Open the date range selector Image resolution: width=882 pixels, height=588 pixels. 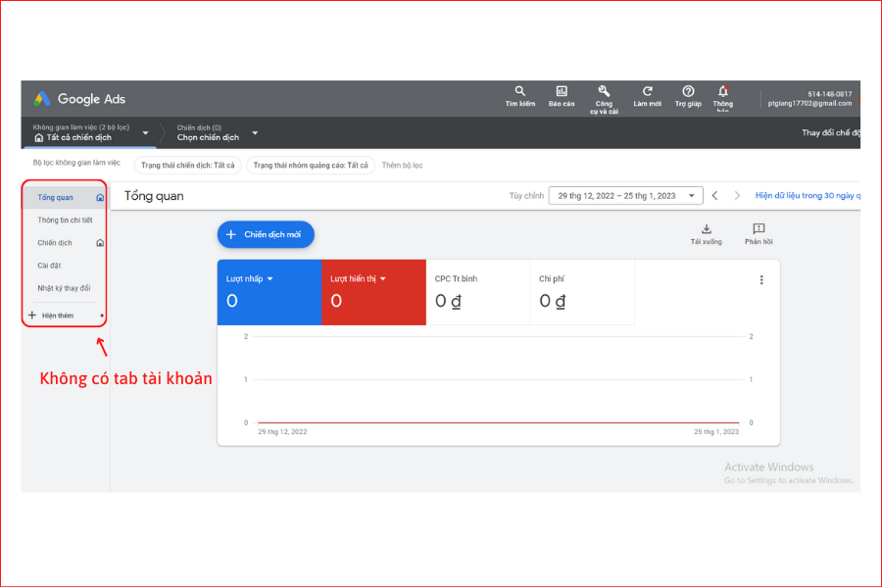[625, 196]
